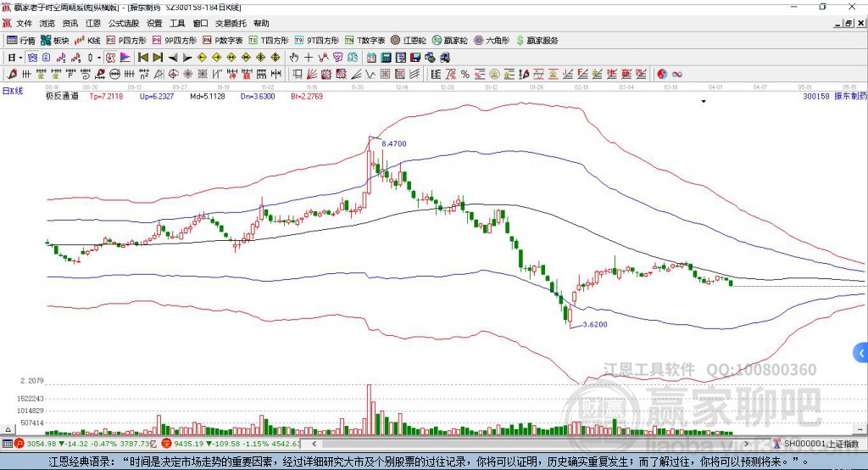Click the volume pane up-arrow button
The width and height of the screenshot is (868, 470).
pyautogui.click(x=8, y=429)
